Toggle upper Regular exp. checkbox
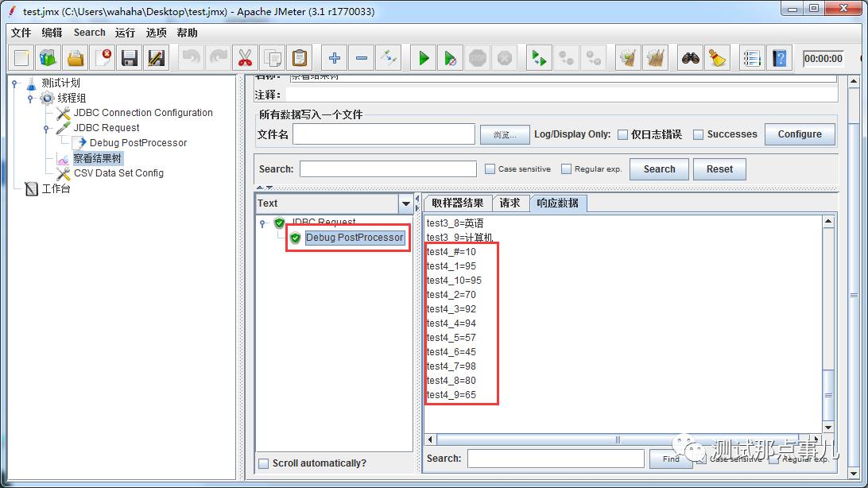 566,168
